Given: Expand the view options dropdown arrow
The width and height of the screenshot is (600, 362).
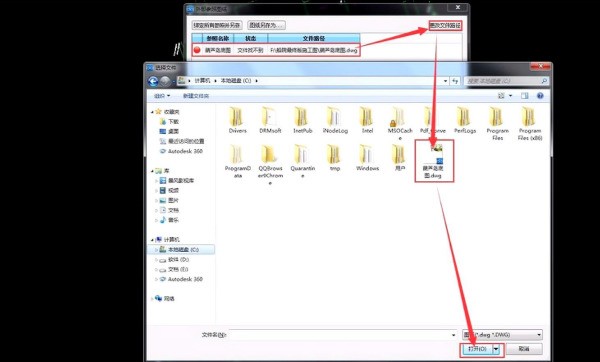Looking at the screenshot, I should [510, 96].
